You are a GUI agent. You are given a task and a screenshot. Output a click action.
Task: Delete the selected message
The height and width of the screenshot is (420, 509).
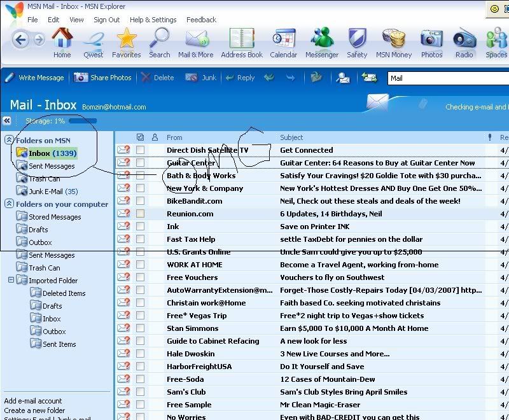click(158, 78)
